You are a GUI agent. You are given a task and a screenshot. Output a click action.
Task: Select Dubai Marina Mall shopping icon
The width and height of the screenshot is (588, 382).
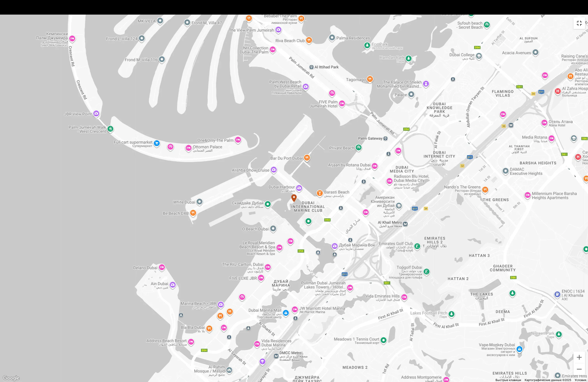[286, 313]
